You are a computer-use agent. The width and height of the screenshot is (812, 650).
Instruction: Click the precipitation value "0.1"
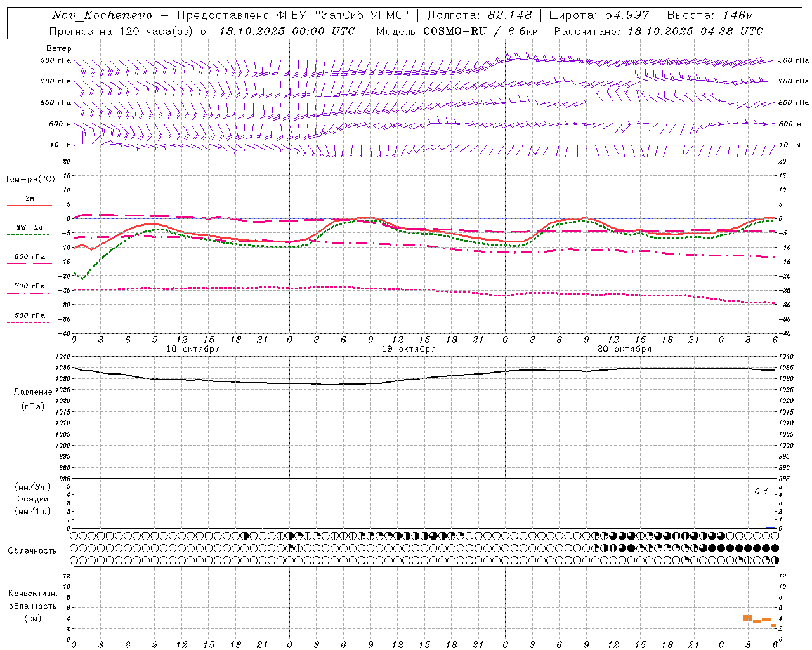(761, 492)
